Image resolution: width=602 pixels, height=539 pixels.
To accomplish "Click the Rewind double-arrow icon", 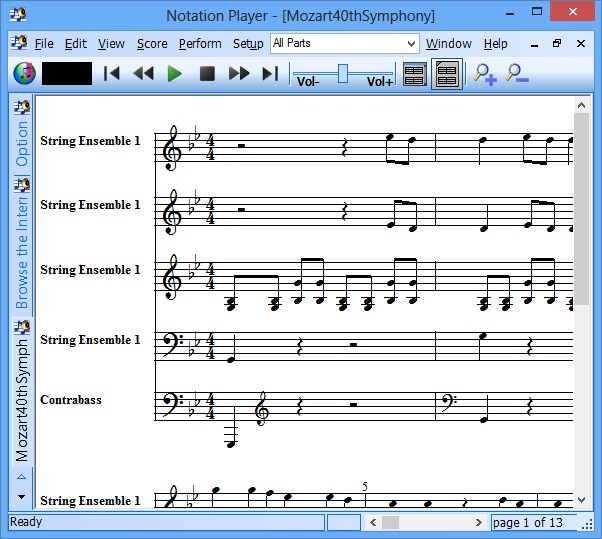I will 144,73.
